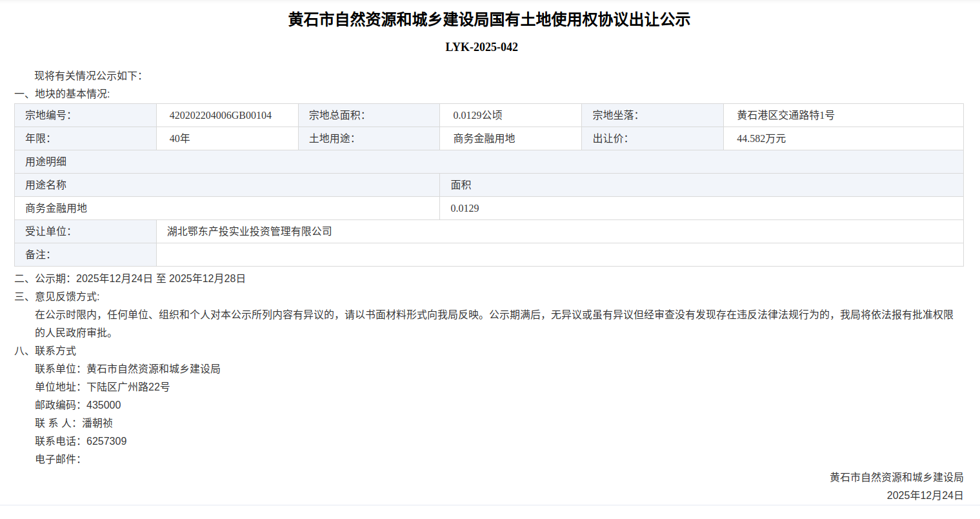This screenshot has width=980, height=519.
Task: Click the empty 备注 value cell
Action: (x=559, y=255)
